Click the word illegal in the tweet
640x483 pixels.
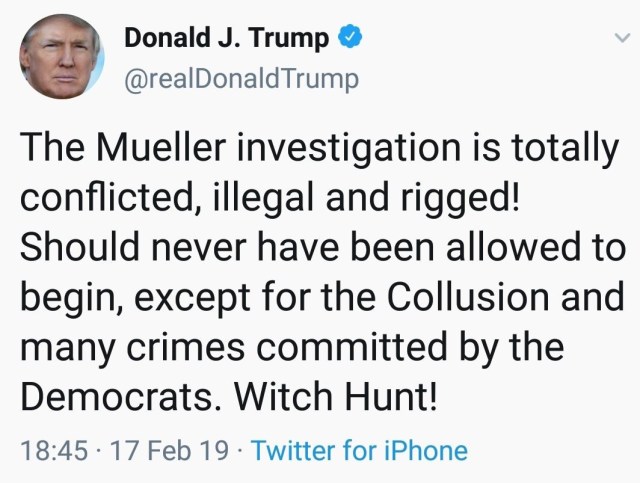[x=257, y=200]
